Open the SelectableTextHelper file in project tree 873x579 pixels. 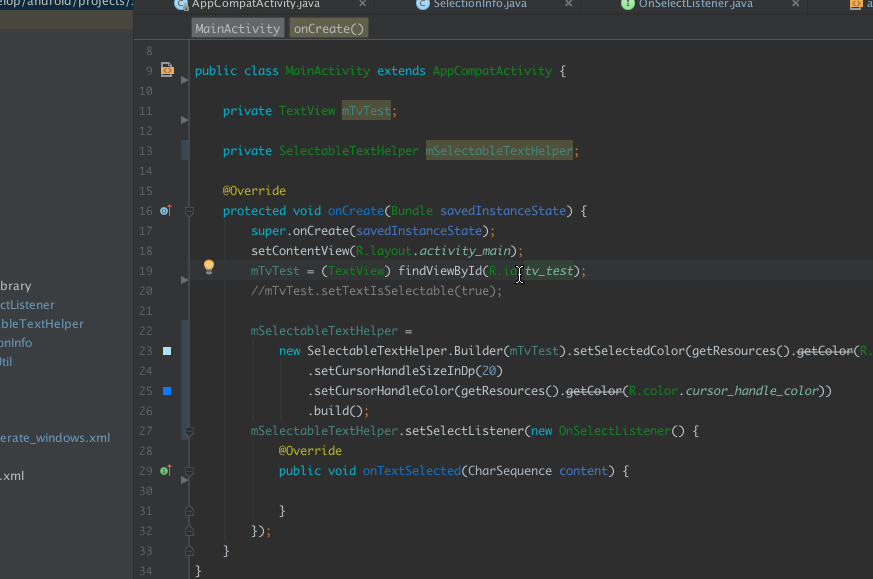42,324
